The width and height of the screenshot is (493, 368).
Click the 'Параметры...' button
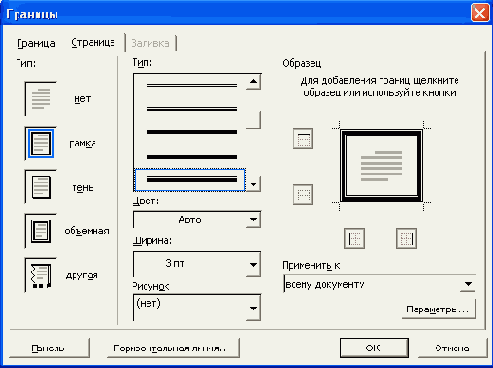pyautogui.click(x=439, y=309)
